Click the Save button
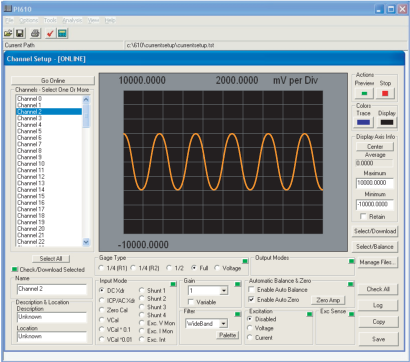The width and height of the screenshot is (410, 362). [378, 339]
